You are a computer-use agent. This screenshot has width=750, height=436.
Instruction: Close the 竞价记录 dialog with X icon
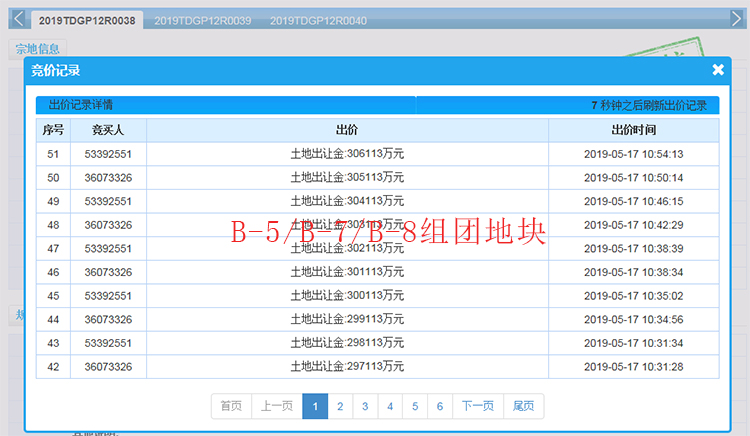click(717, 70)
